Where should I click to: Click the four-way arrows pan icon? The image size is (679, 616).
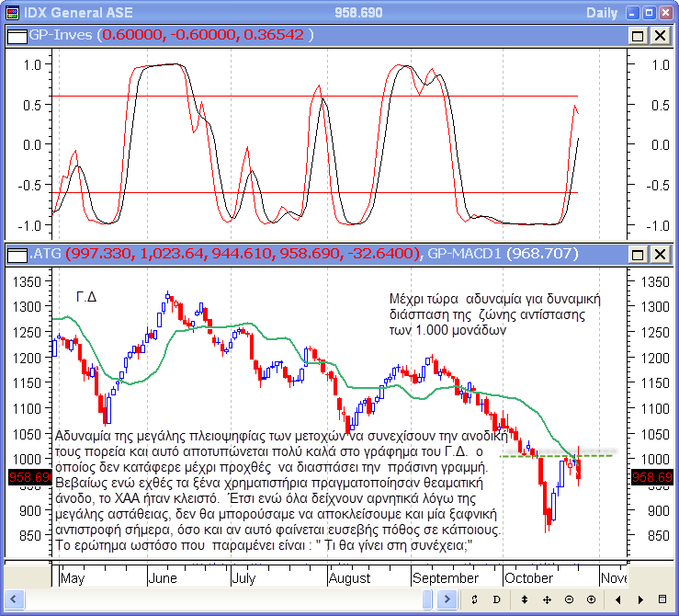[x=547, y=599]
